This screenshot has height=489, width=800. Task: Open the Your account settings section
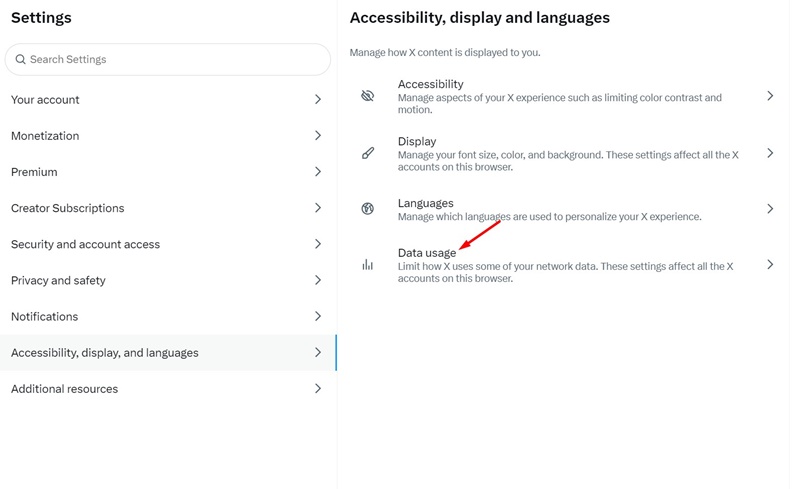click(168, 100)
